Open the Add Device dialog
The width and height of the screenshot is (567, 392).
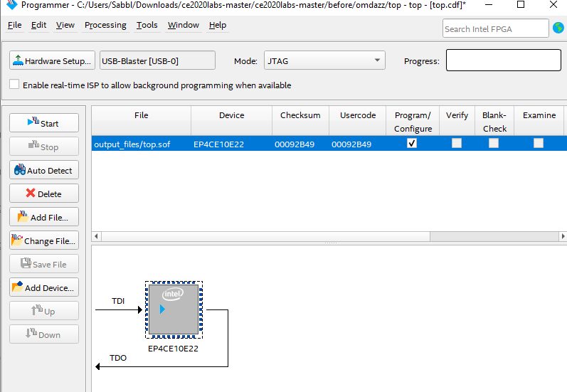coord(44,287)
